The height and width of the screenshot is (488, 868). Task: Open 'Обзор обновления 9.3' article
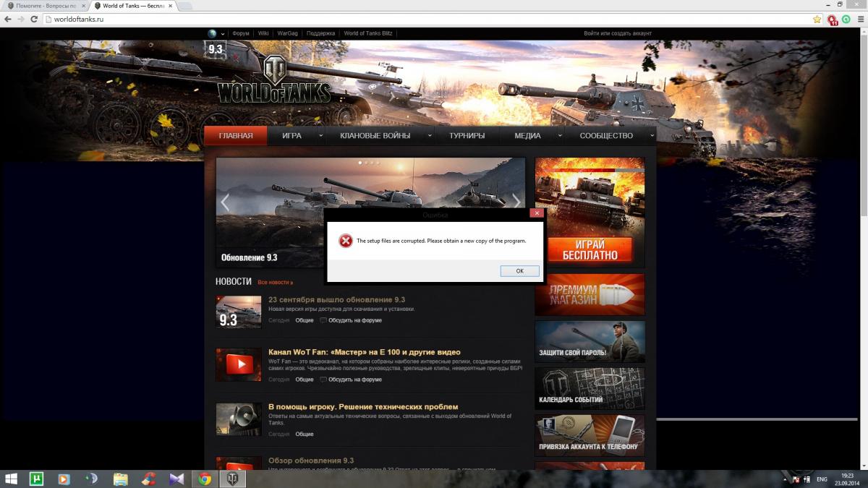coord(311,461)
